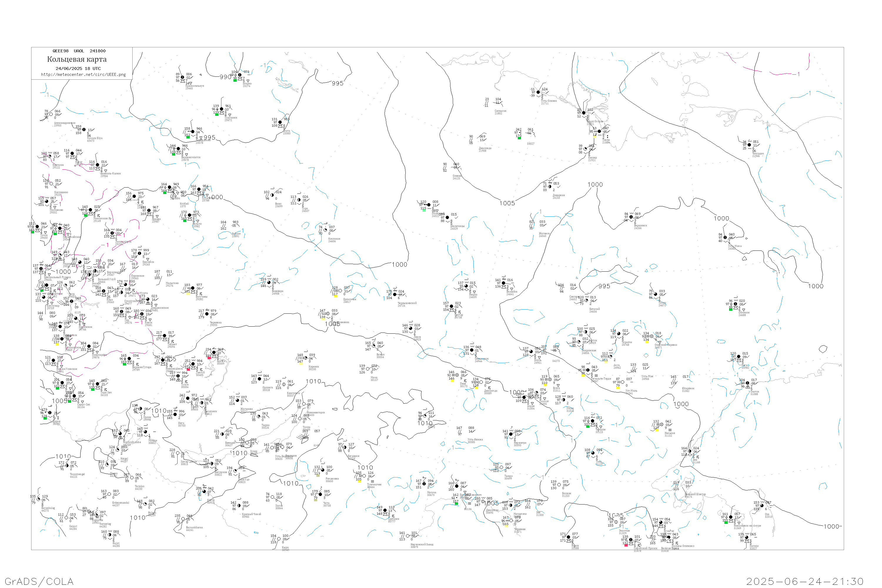
Task: Click the Игарка station cloud circle
Action: pos(240,75)
